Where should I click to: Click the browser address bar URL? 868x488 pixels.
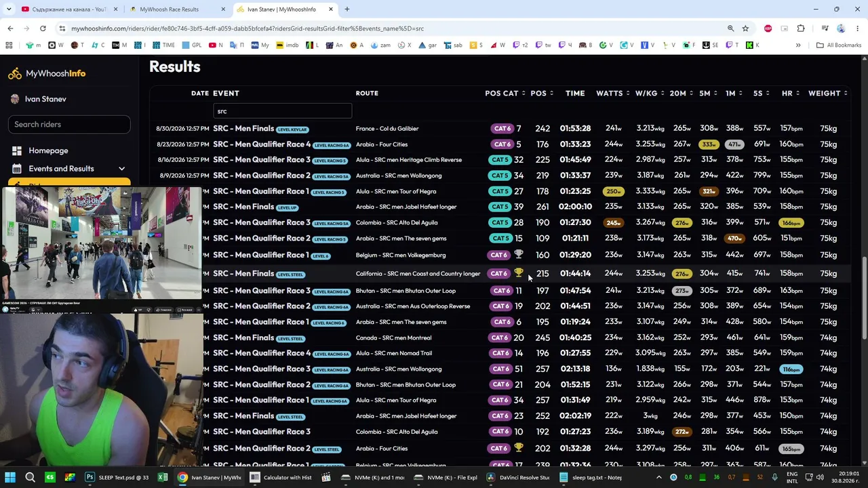248,28
